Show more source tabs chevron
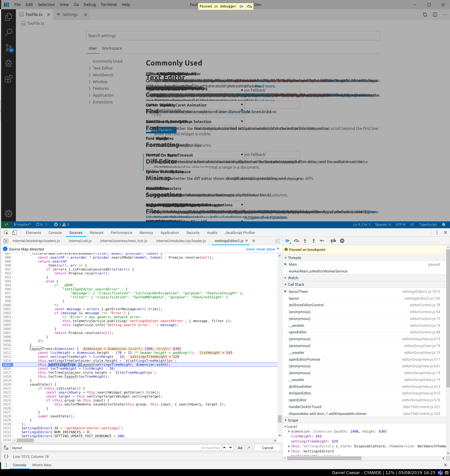Image resolution: width=450 pixels, height=476 pixels. 254,241
